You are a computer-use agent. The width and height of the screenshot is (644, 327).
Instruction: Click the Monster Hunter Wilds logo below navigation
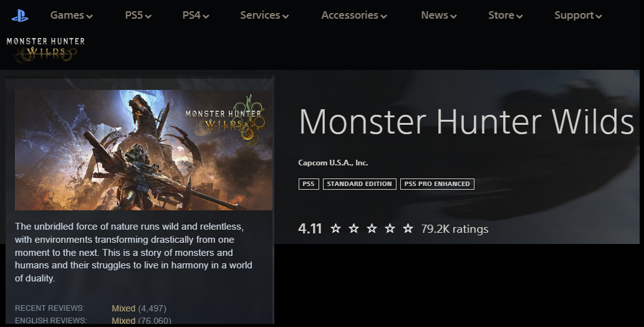45,49
